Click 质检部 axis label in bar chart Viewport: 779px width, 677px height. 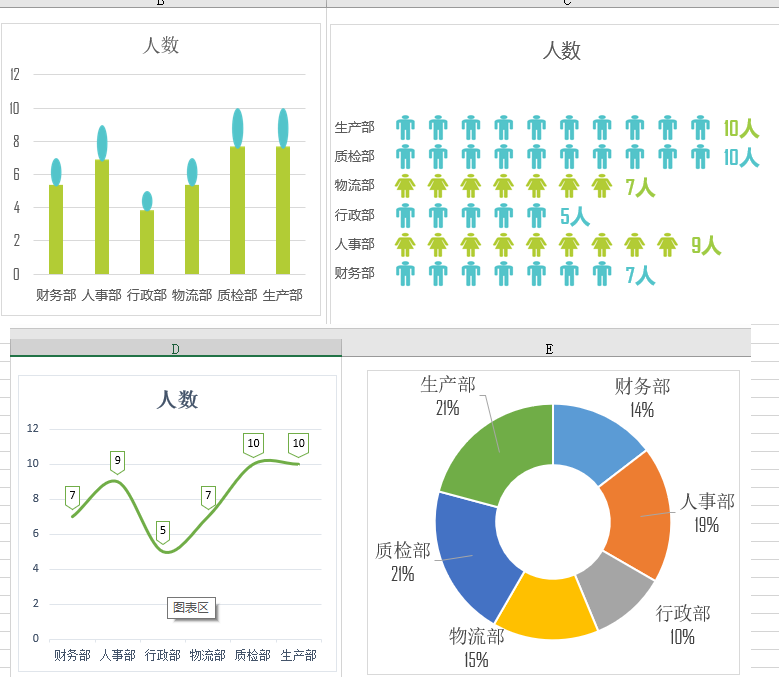[x=237, y=296]
